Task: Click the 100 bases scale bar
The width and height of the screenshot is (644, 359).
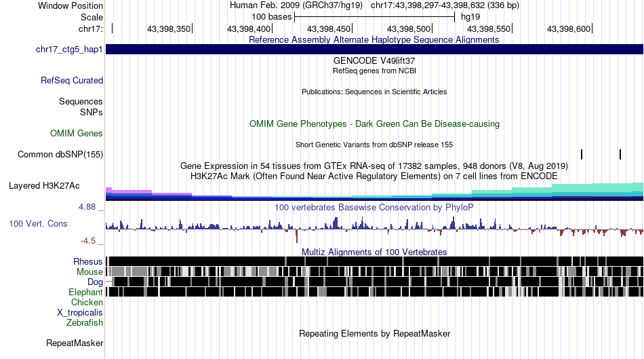Action: 375,17
